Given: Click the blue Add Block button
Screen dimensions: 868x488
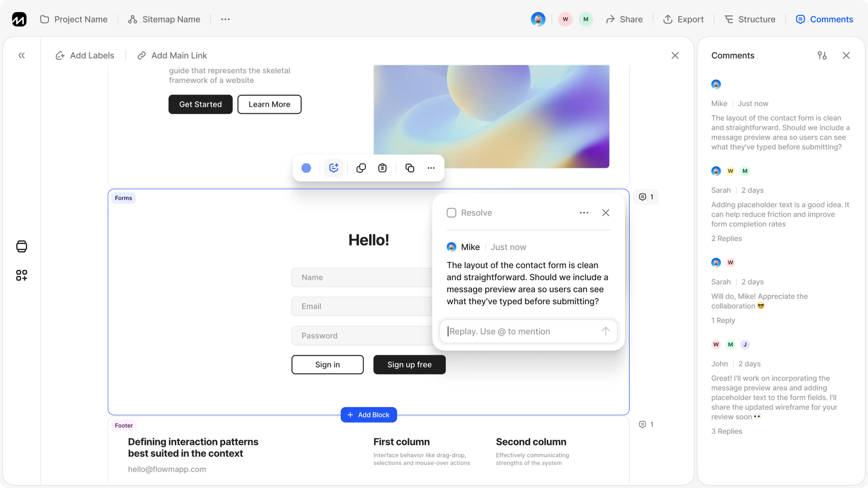Looking at the screenshot, I should click(369, 415).
